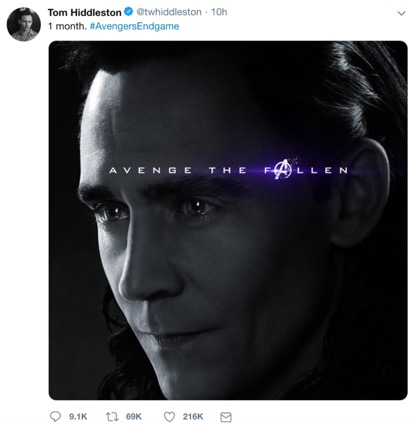Click the 9.1K replies count

coord(78,416)
